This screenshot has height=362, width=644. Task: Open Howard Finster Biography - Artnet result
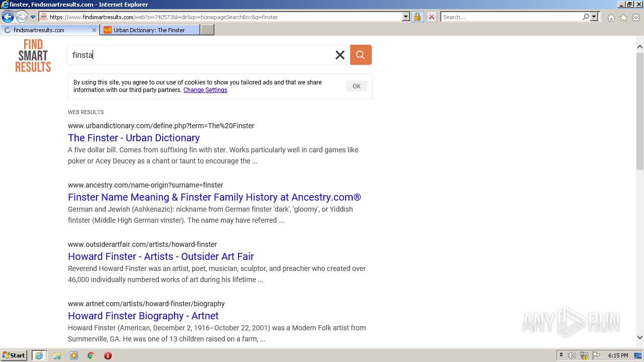[143, 316]
